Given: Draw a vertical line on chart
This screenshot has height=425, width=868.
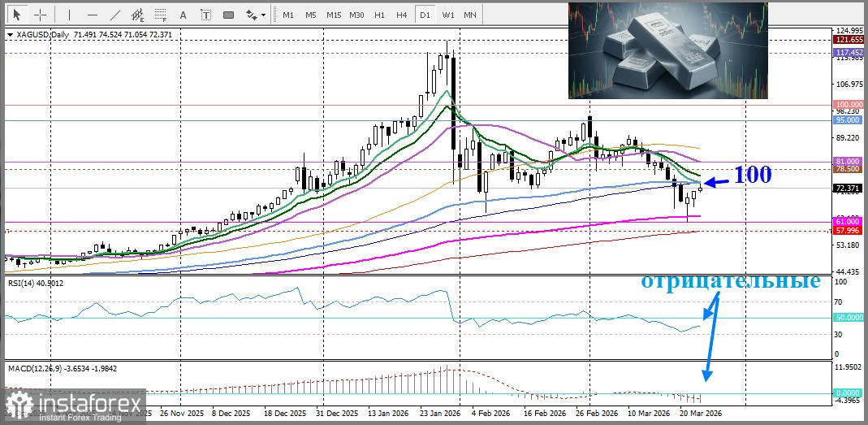Looking at the screenshot, I should pos(69,15).
